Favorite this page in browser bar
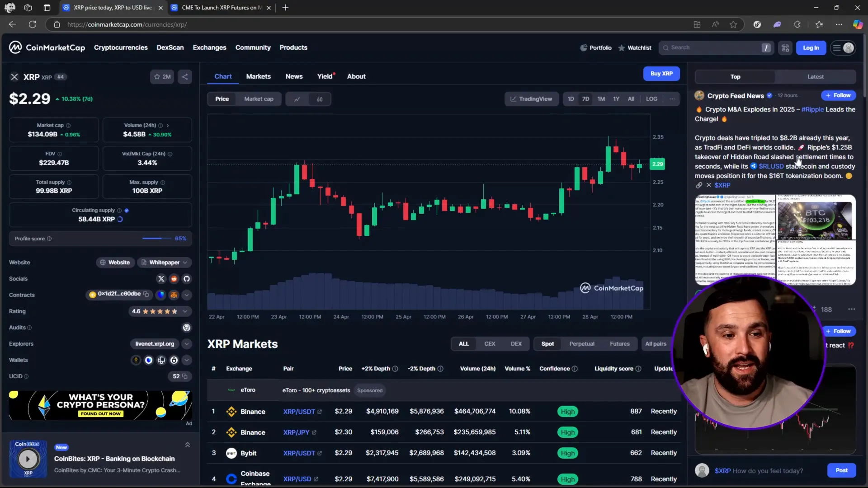This screenshot has width=868, height=488. point(733,24)
